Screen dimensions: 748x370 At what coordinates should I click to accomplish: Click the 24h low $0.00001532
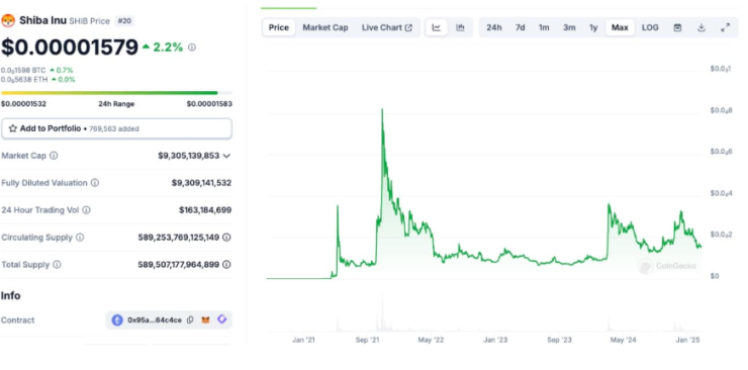click(x=23, y=104)
